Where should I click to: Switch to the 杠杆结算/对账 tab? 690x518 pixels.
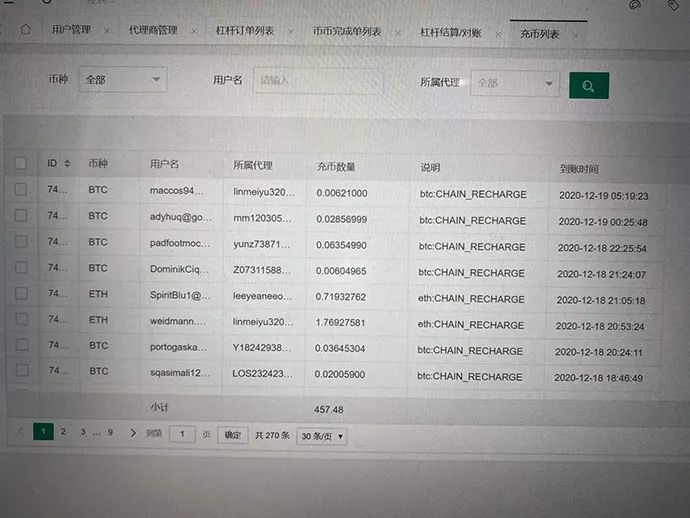tap(452, 33)
